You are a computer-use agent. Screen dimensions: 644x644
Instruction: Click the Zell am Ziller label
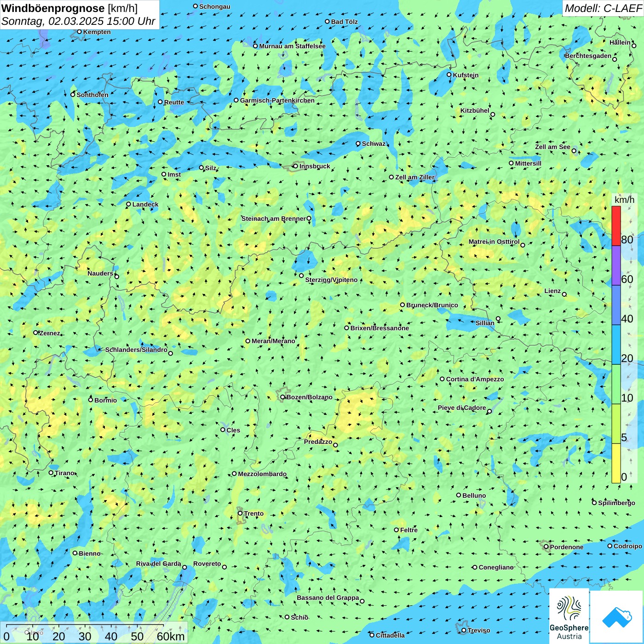pos(414,177)
